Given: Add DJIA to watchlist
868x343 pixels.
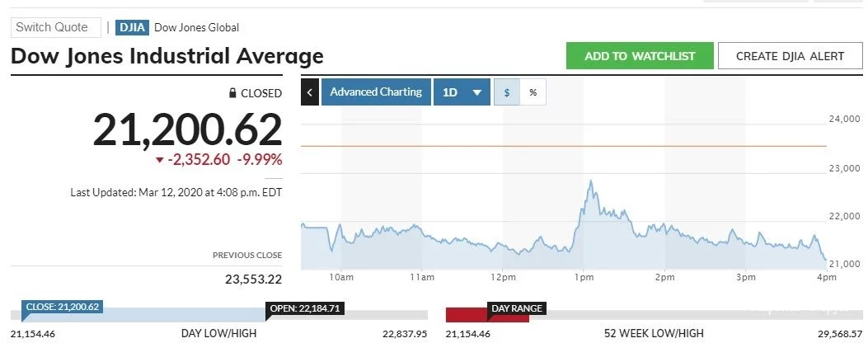Looking at the screenshot, I should click(640, 56).
